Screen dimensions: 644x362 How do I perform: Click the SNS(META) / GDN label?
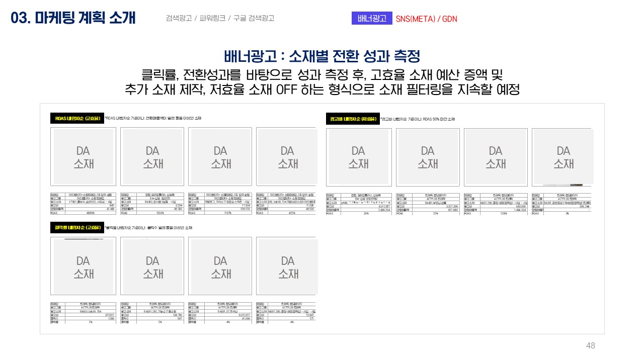click(x=426, y=19)
